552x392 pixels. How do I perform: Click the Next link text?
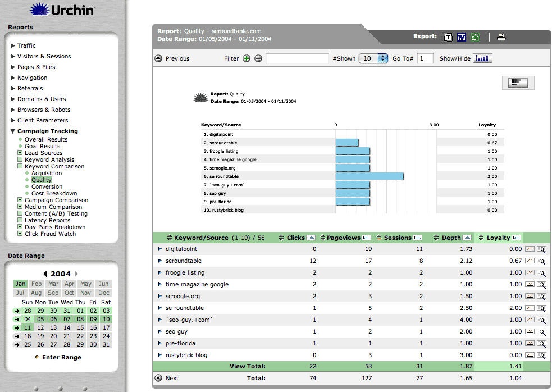click(x=172, y=378)
